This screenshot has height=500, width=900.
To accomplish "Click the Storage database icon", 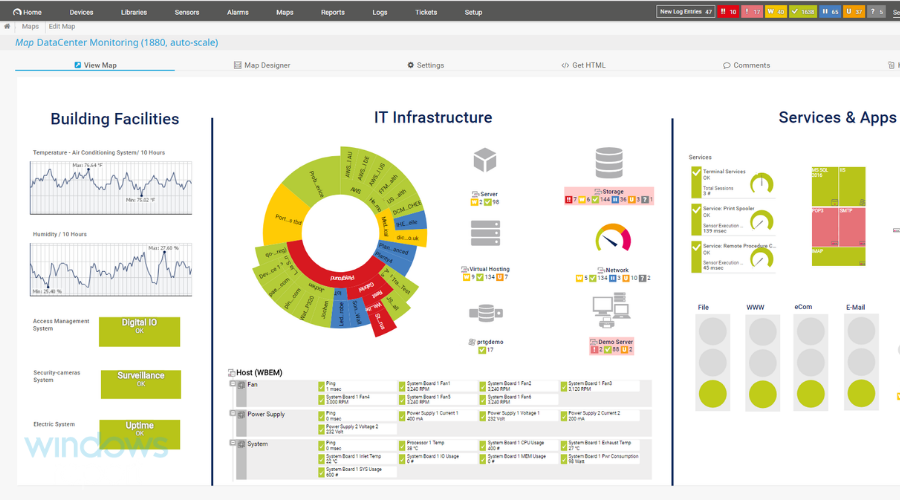I will coord(608,162).
